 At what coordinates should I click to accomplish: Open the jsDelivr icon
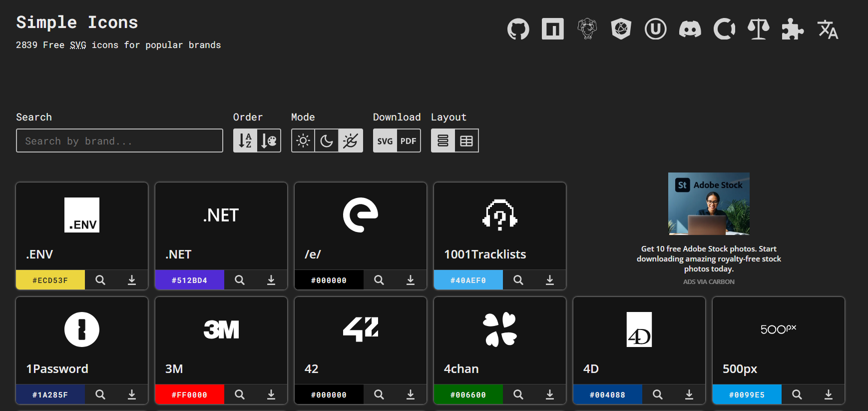[621, 29]
